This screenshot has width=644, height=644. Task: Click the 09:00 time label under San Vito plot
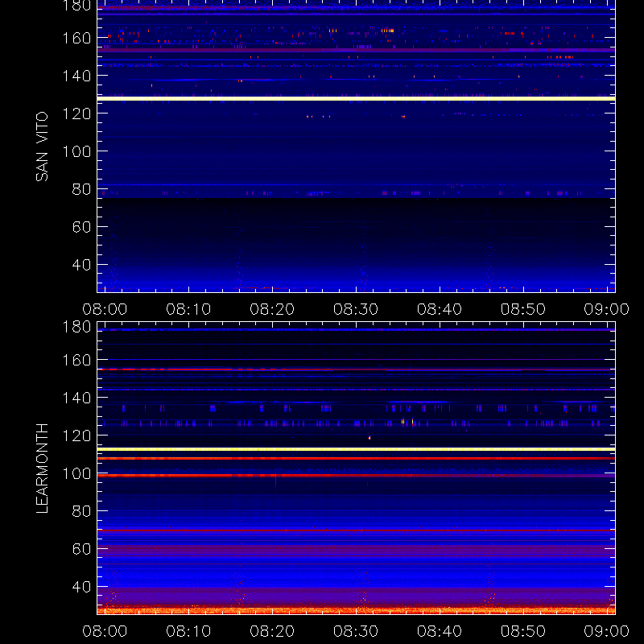[x=607, y=309]
